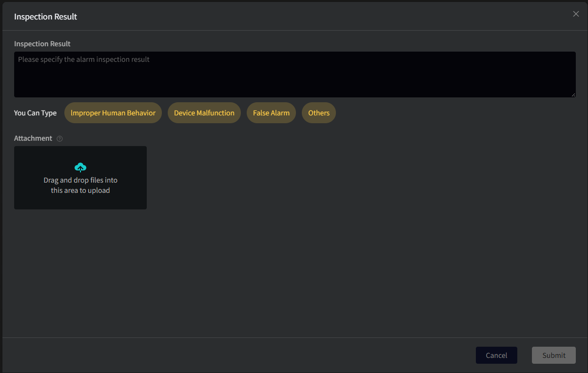Screen dimensions: 588x373
Task: Click the 'You Can Type' label
Action: (x=35, y=113)
